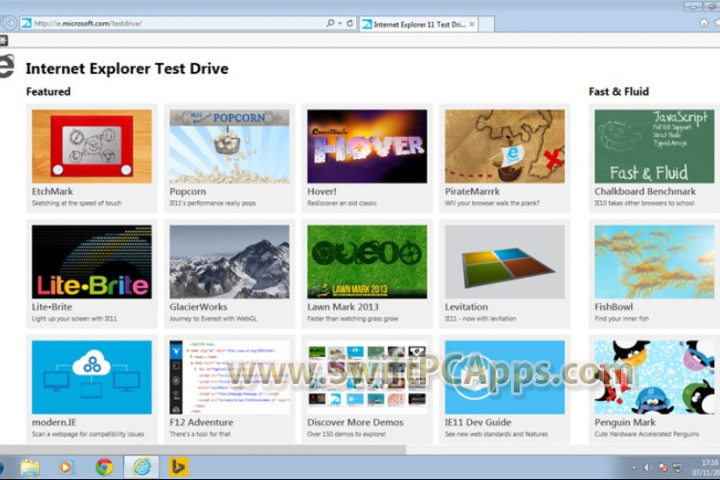The width and height of the screenshot is (720, 480).
Task: Open File Explorer from the taskbar
Action: pyautogui.click(x=30, y=467)
